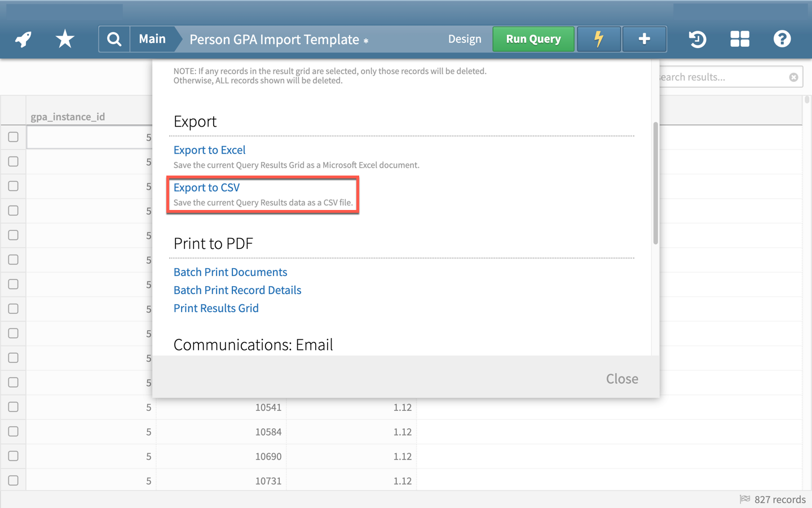Open favorites with the star icon
Image resolution: width=812 pixels, height=508 pixels.
click(65, 39)
